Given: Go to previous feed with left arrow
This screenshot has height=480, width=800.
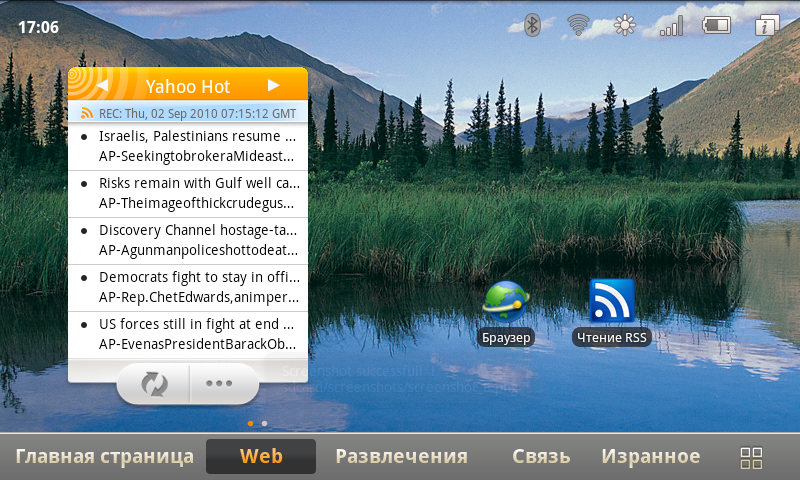Looking at the screenshot, I should pyautogui.click(x=102, y=85).
